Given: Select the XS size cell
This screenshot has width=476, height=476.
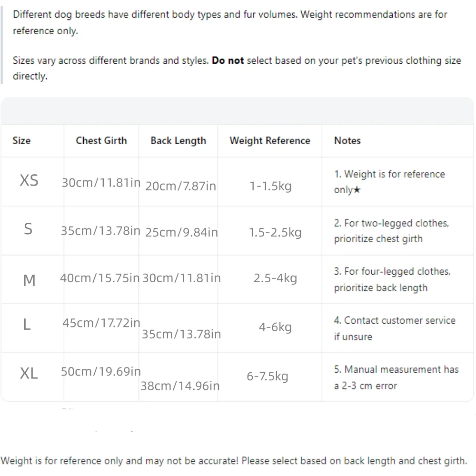Looking at the screenshot, I should point(29,180).
